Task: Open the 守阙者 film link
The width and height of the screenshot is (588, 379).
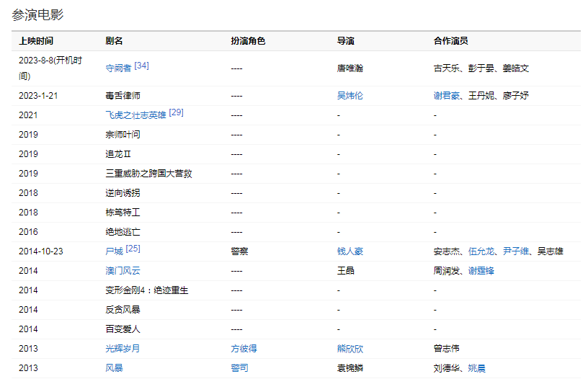Action: 118,68
